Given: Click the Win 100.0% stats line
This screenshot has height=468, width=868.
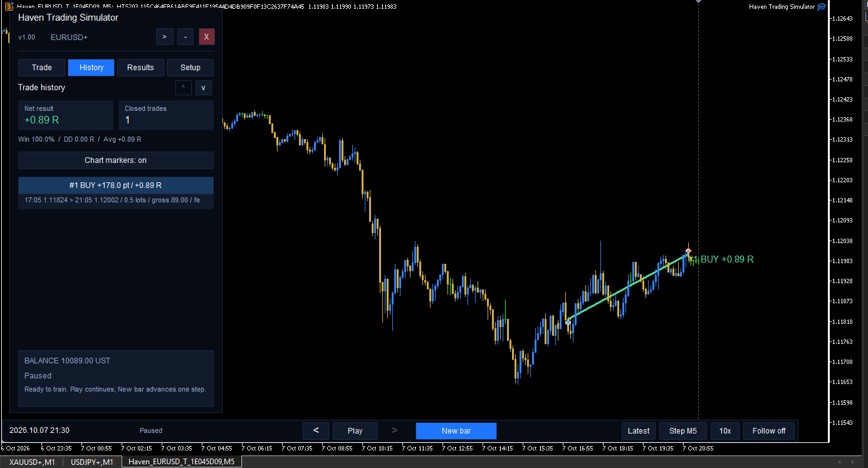Looking at the screenshot, I should click(80, 140).
